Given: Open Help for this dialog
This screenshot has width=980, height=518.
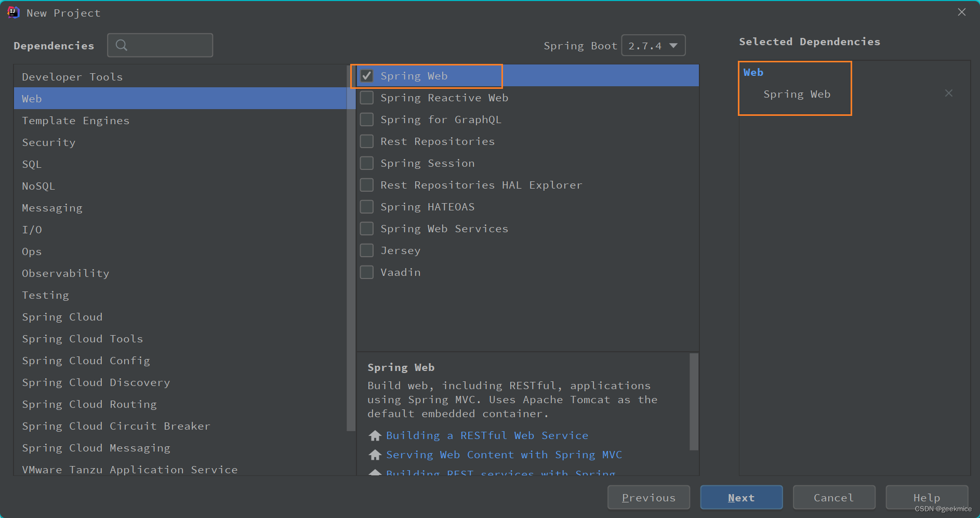Looking at the screenshot, I should click(927, 498).
